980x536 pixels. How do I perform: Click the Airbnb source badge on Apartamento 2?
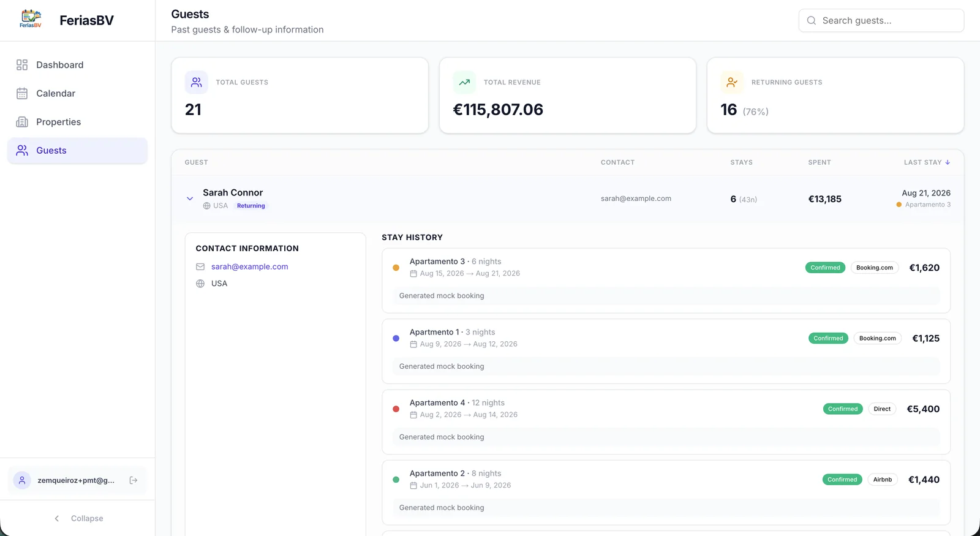882,480
